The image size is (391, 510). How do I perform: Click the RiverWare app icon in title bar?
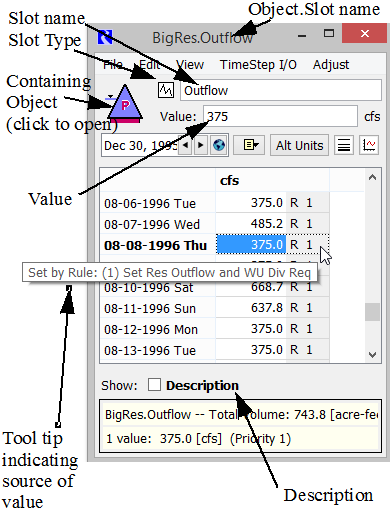tap(105, 37)
